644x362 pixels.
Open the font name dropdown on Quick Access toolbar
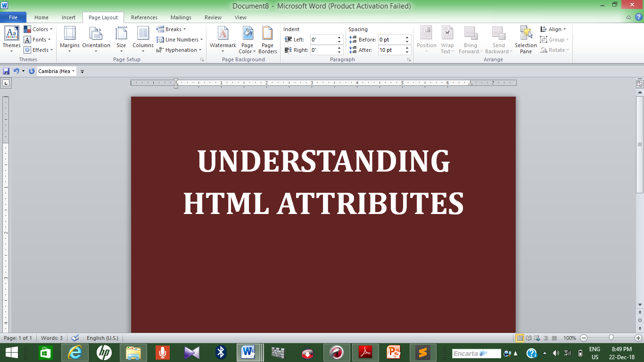click(74, 71)
